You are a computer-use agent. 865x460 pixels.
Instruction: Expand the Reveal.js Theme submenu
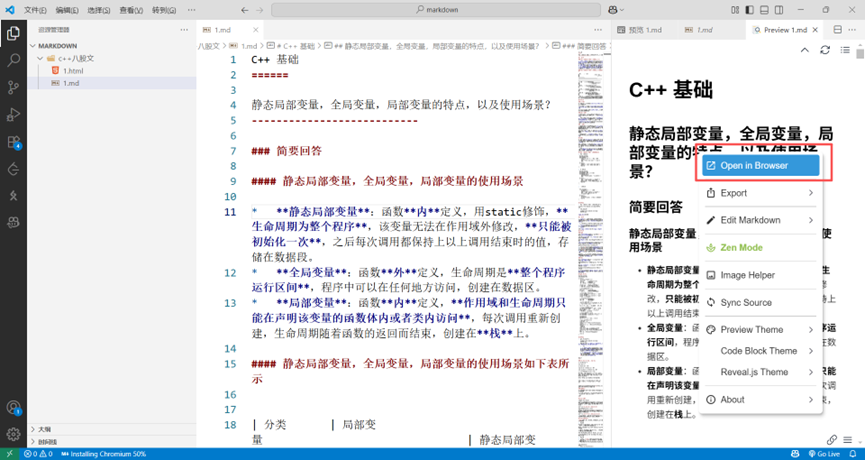point(760,372)
